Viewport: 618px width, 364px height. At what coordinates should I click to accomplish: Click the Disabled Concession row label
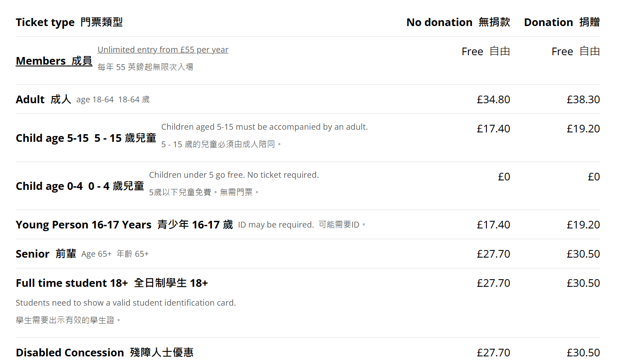pyautogui.click(x=105, y=353)
